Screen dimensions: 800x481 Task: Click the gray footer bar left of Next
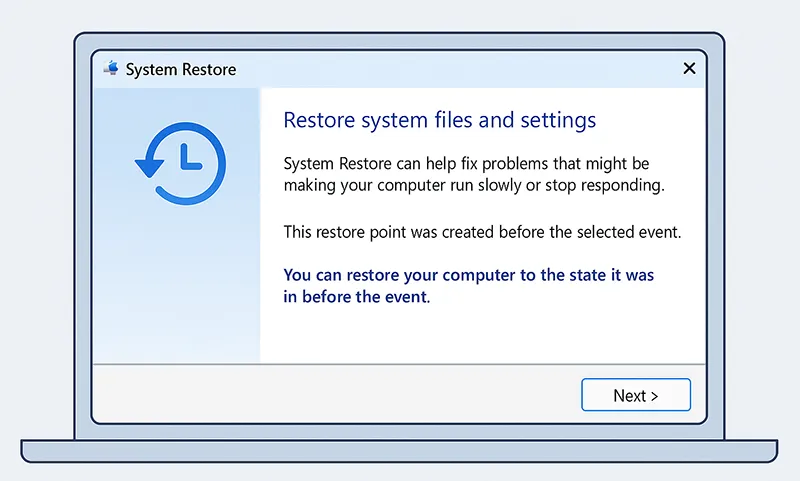tap(330, 394)
